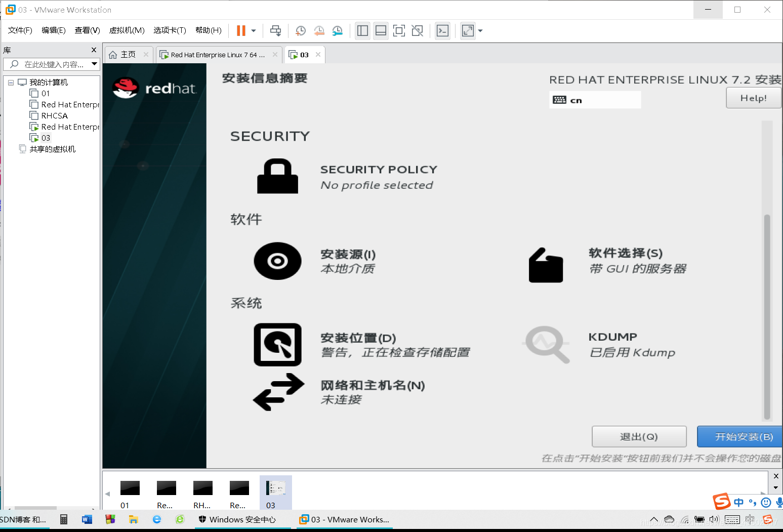Select the RH... thumbnail in thumbnail bar
Image resolution: width=783 pixels, height=532 pixels.
point(202,493)
